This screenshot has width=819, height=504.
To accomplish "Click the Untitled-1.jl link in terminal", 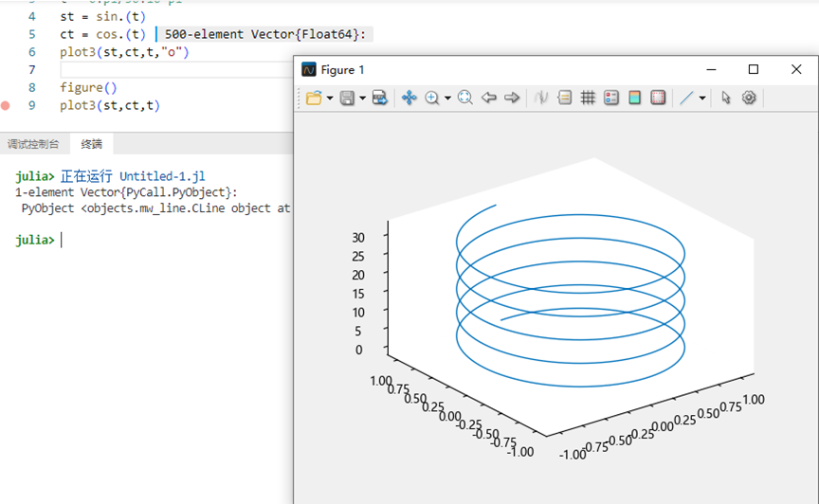I will 162,176.
